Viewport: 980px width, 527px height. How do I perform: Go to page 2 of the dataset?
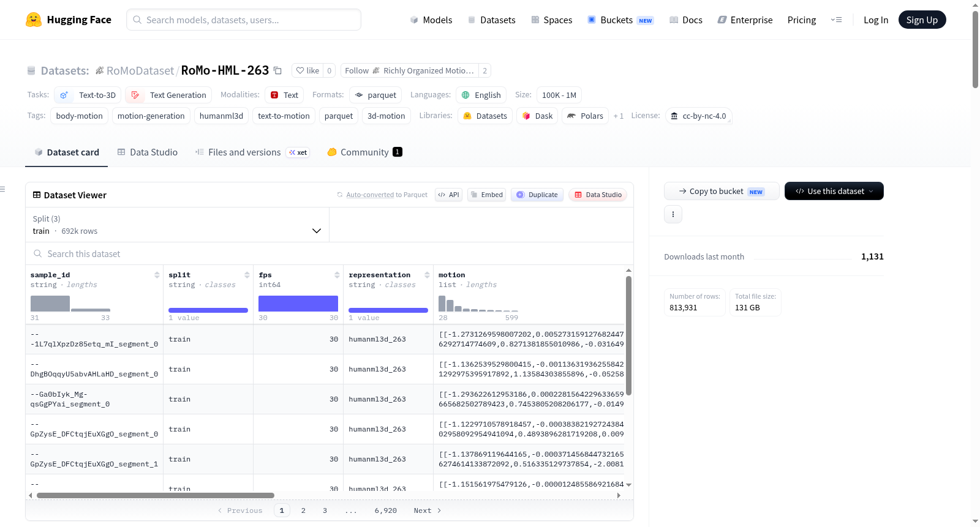pyautogui.click(x=303, y=510)
